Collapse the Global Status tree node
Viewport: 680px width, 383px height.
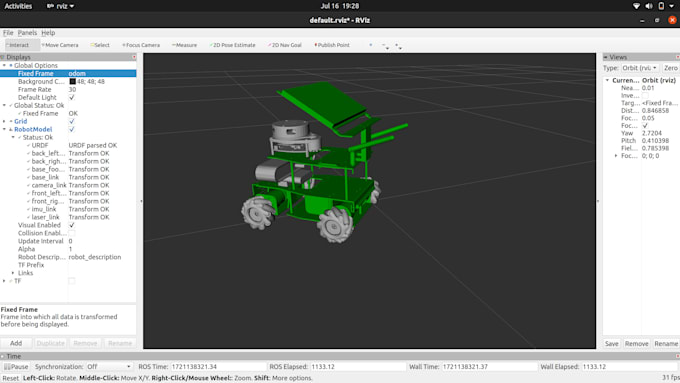[4, 105]
